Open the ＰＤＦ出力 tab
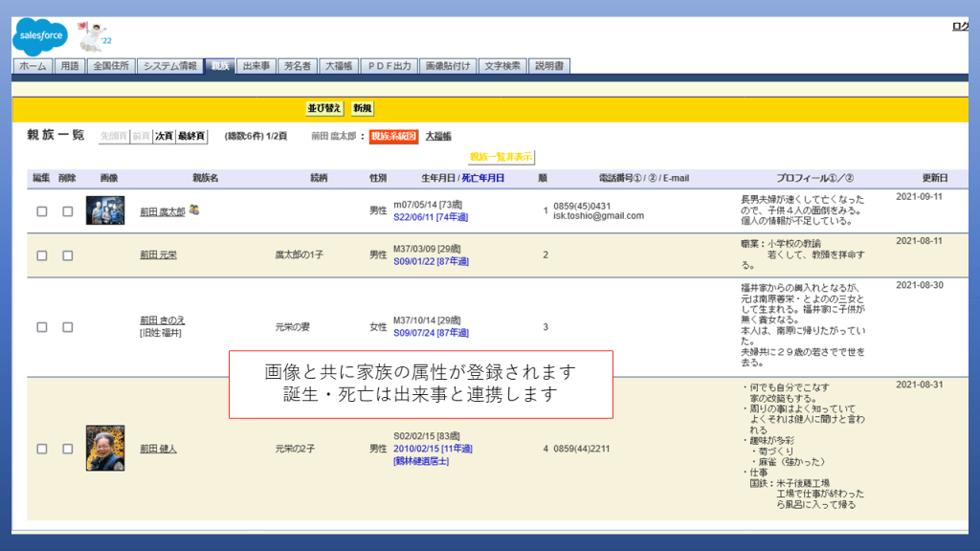Screen dimensions: 980x551 coord(389,66)
